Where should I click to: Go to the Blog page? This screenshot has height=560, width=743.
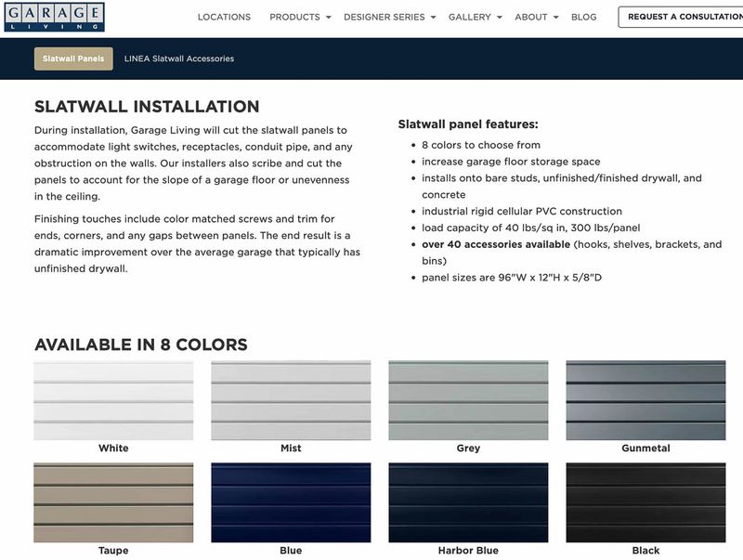(x=584, y=17)
